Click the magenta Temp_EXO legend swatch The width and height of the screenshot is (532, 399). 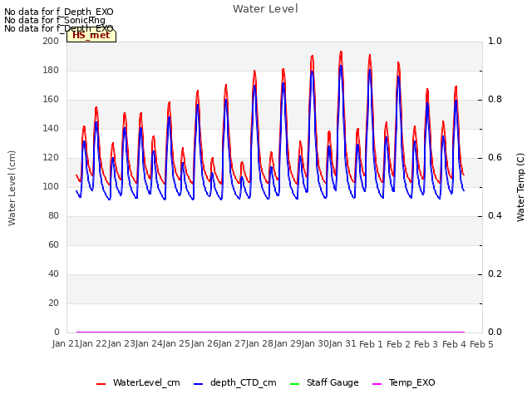pos(377,384)
